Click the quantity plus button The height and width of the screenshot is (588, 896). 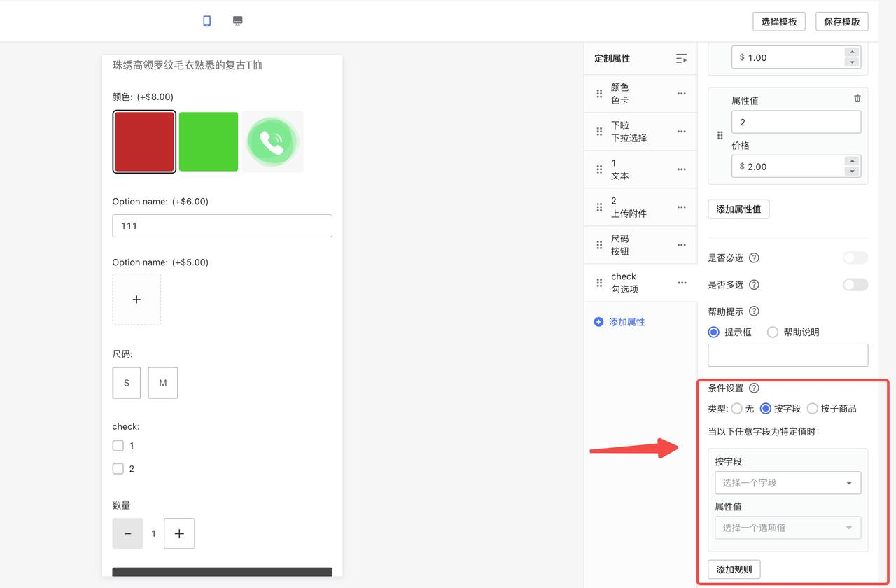179,533
